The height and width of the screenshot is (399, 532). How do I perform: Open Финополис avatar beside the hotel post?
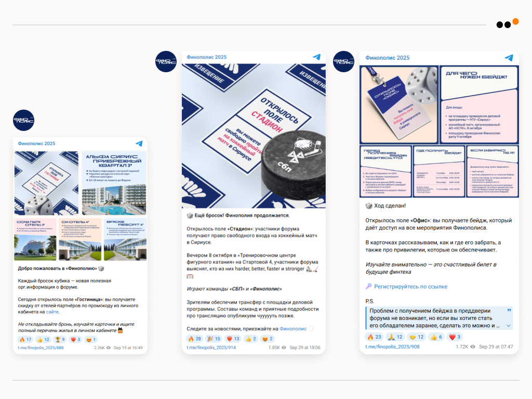pyautogui.click(x=23, y=120)
